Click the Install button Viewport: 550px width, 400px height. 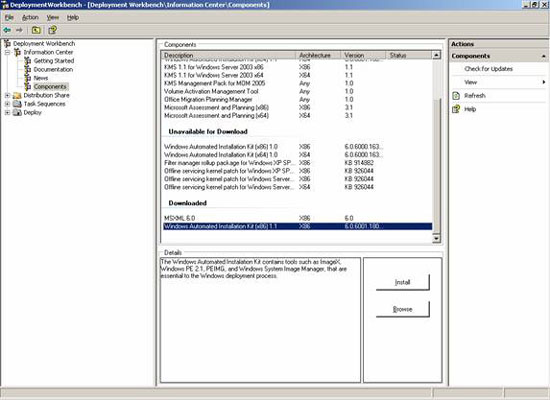click(403, 282)
